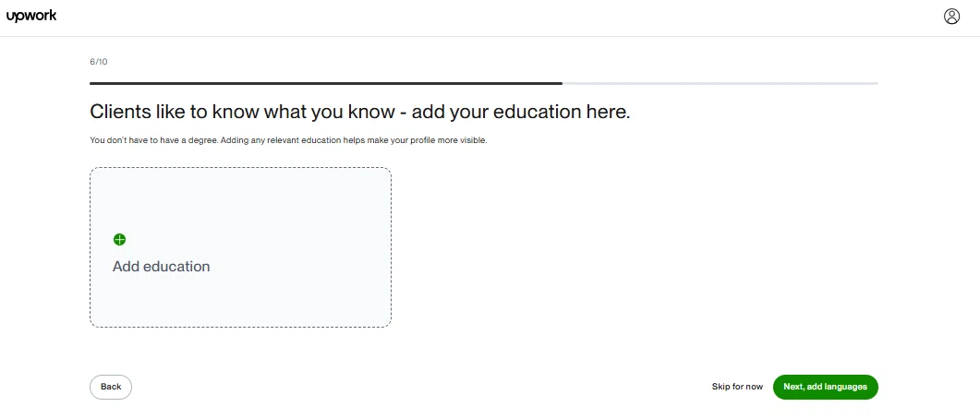The height and width of the screenshot is (419, 980).
Task: Click the "Clients like to know" heading
Action: pyautogui.click(x=360, y=112)
